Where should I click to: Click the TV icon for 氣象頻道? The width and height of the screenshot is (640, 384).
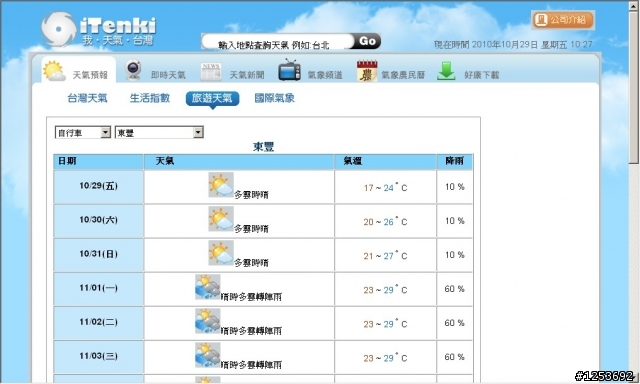tap(289, 70)
